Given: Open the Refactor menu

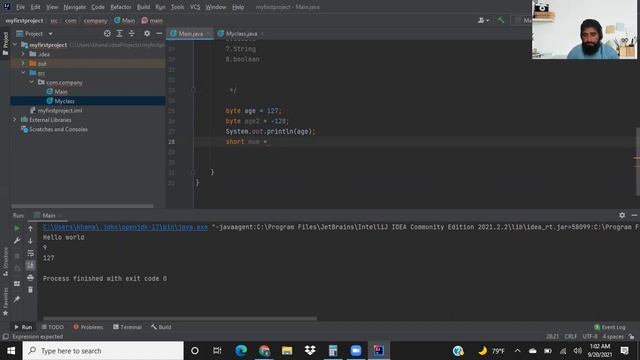Looking at the screenshot, I should (121, 7).
